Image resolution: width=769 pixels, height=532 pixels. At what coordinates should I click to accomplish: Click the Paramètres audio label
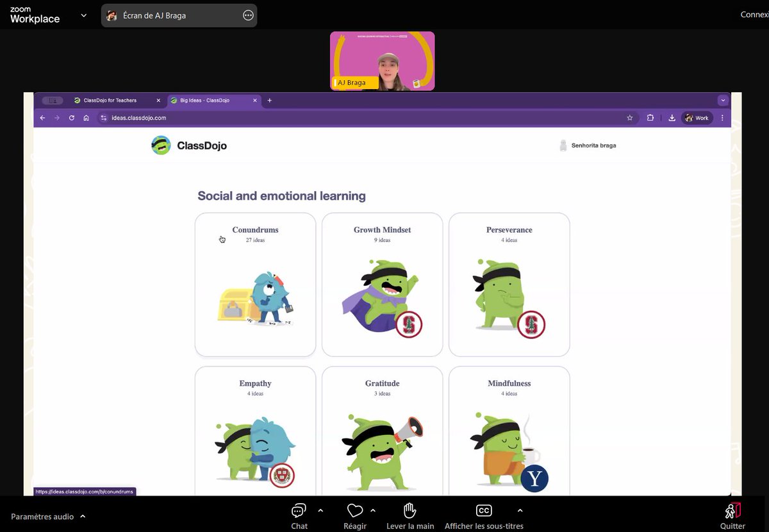click(x=42, y=517)
